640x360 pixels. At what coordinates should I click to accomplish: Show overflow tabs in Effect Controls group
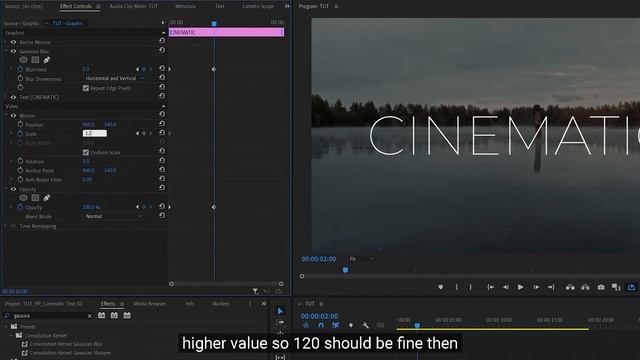(x=287, y=6)
